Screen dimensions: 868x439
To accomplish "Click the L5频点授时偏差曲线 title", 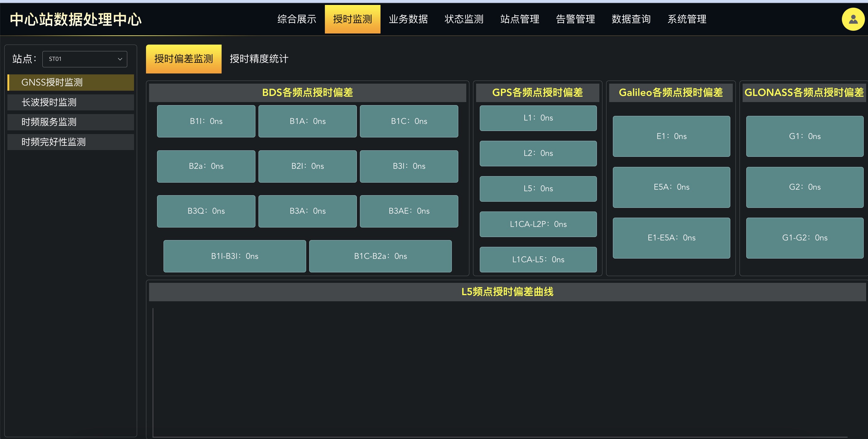I will (507, 292).
